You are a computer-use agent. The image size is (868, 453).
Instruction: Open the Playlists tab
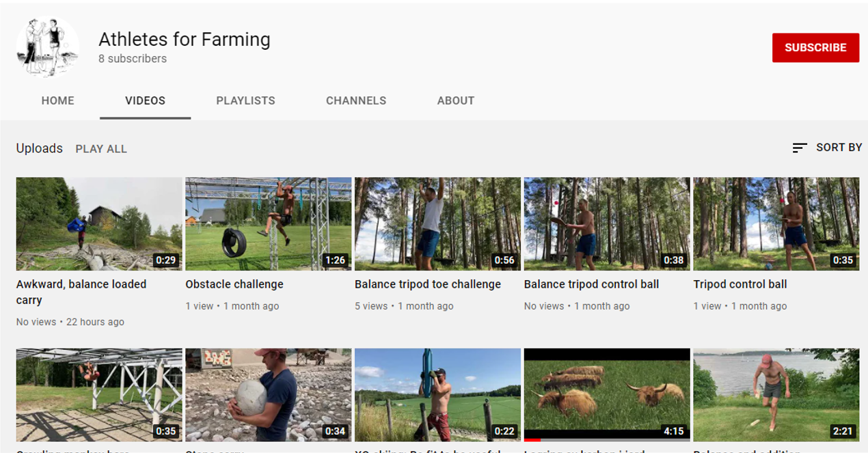(x=245, y=100)
